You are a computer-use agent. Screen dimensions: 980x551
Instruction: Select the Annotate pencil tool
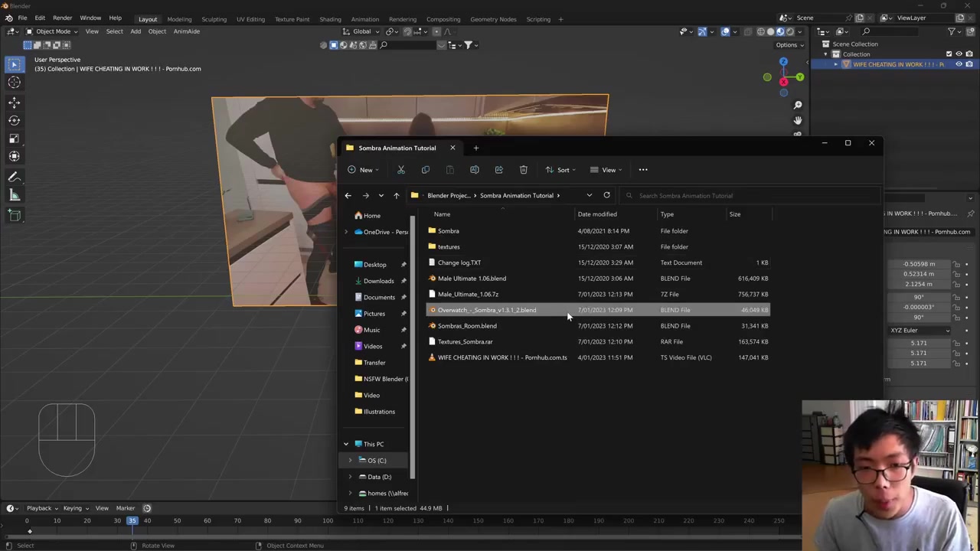(14, 176)
